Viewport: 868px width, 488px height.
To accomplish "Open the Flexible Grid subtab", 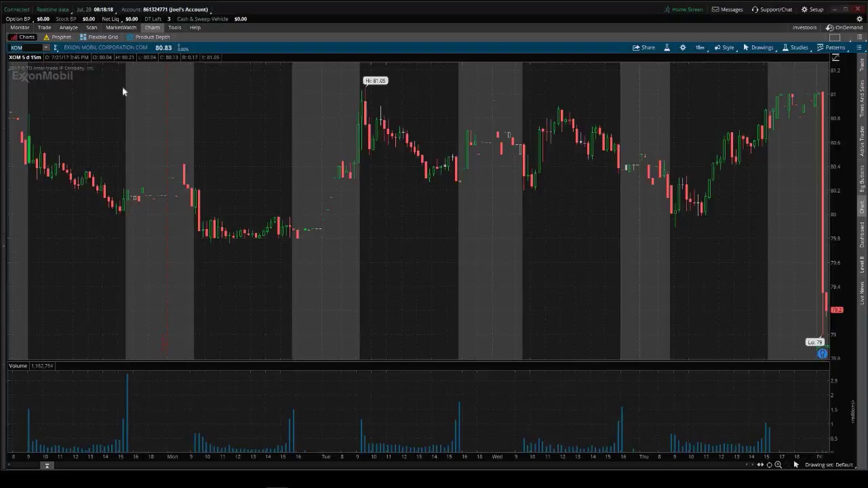I will [x=99, y=37].
